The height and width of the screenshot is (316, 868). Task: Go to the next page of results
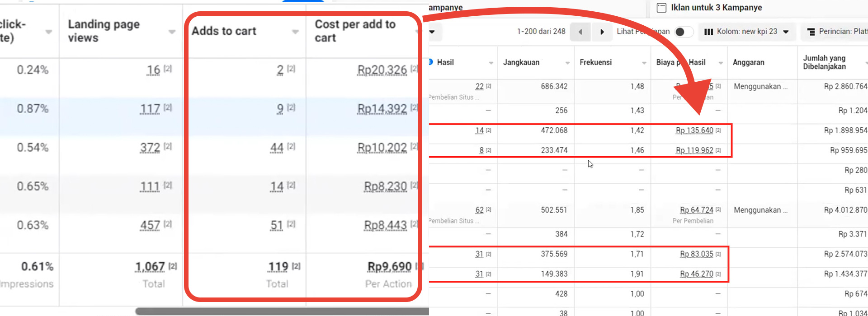(x=602, y=32)
